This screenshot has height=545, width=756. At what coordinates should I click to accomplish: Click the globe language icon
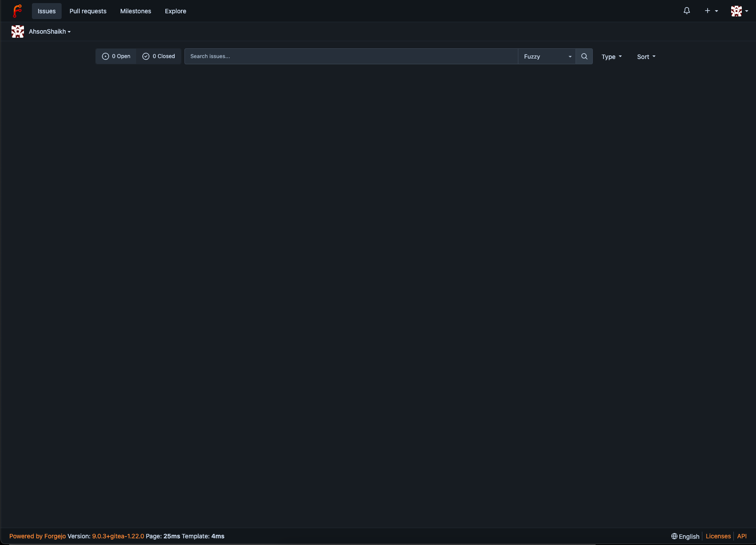(x=674, y=536)
